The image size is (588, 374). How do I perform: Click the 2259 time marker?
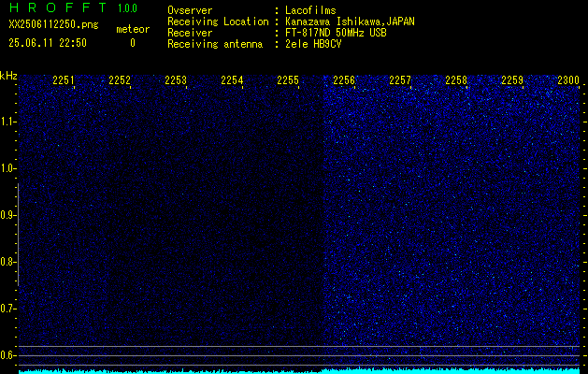click(512, 80)
